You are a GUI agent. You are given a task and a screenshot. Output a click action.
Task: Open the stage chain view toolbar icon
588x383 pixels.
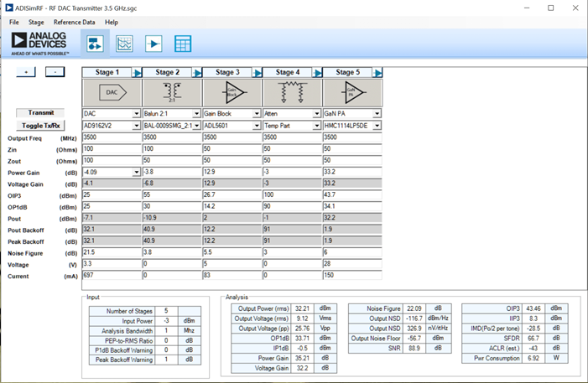pos(95,44)
